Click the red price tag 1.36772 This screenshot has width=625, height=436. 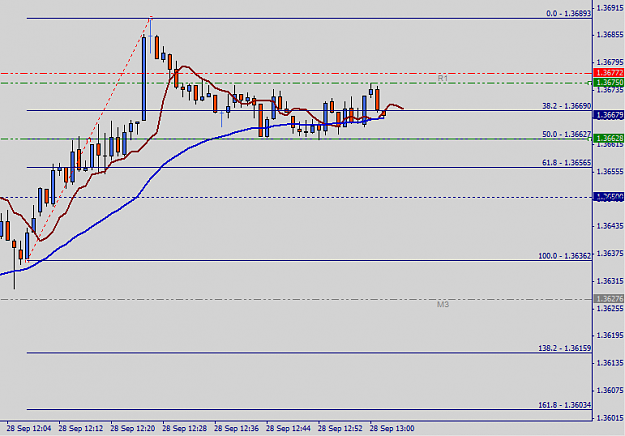[609, 73]
